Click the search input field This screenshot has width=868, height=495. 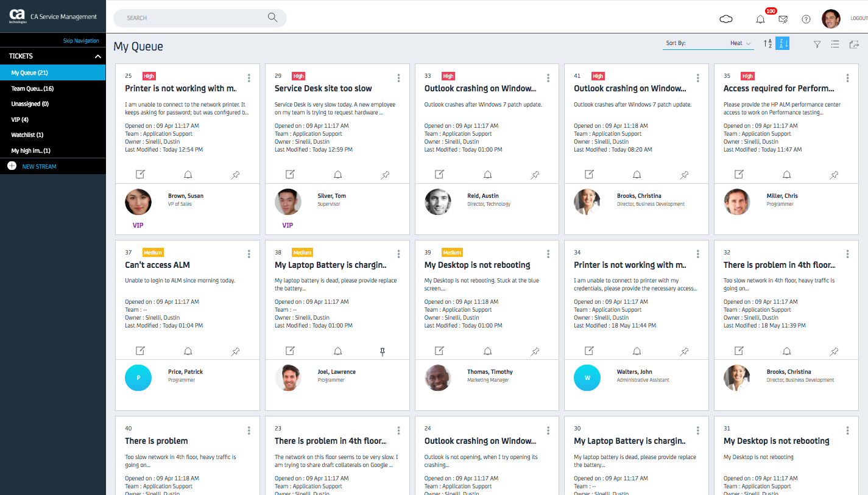tap(195, 18)
